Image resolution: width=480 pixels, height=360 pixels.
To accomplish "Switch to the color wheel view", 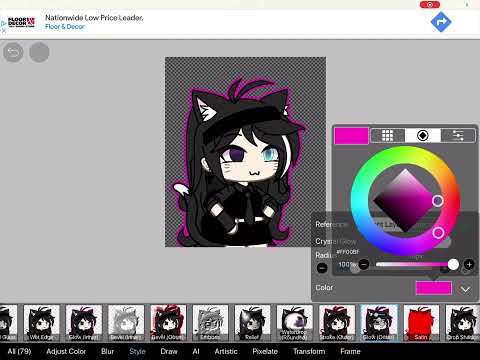I will [x=423, y=135].
